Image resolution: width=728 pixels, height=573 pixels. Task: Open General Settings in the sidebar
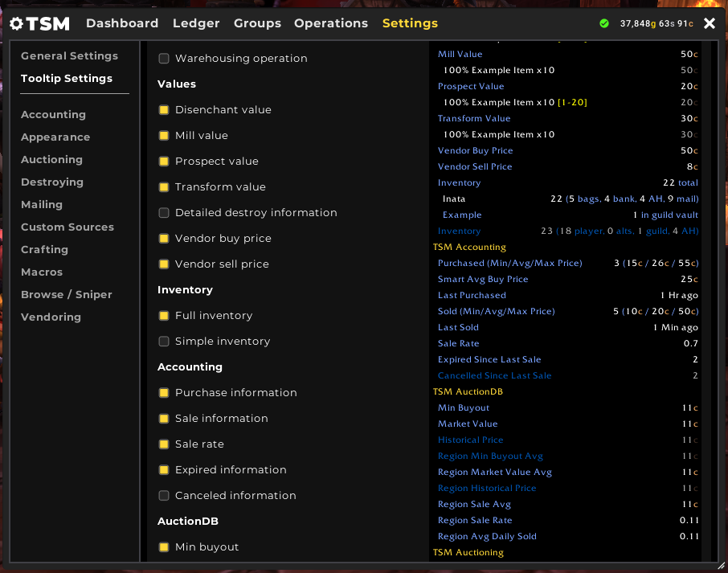pyautogui.click(x=70, y=55)
